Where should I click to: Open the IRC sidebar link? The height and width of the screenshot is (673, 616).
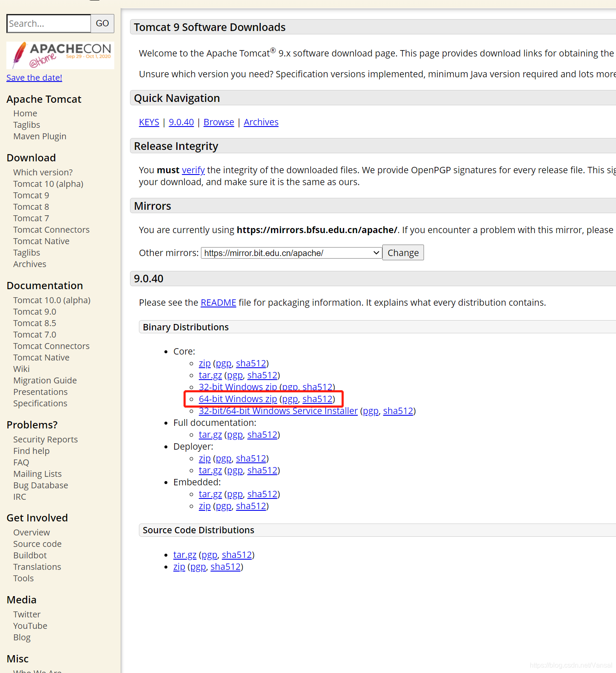click(20, 497)
